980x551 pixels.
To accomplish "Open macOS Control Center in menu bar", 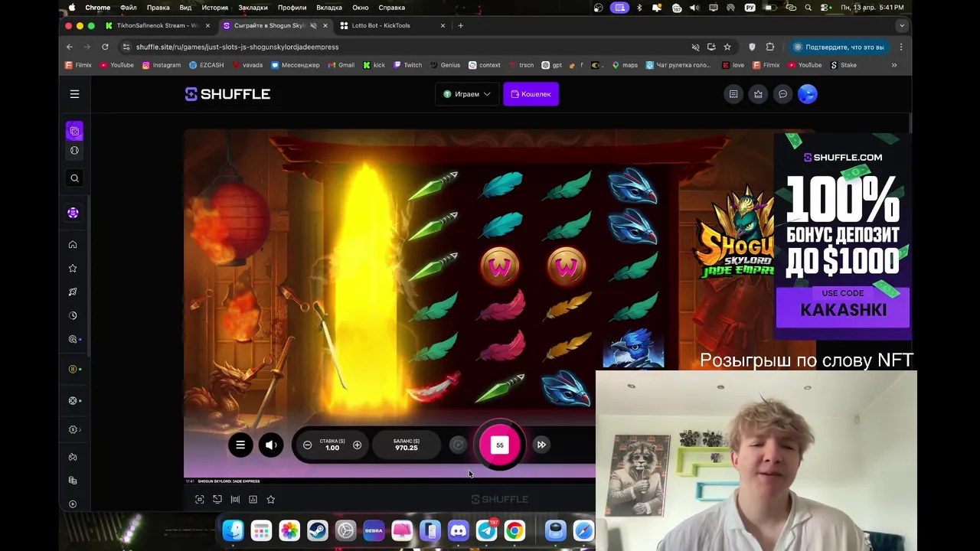I will [826, 8].
